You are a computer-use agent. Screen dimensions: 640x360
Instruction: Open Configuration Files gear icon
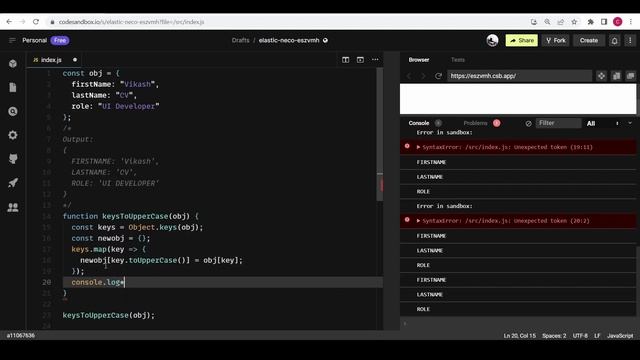click(13, 135)
